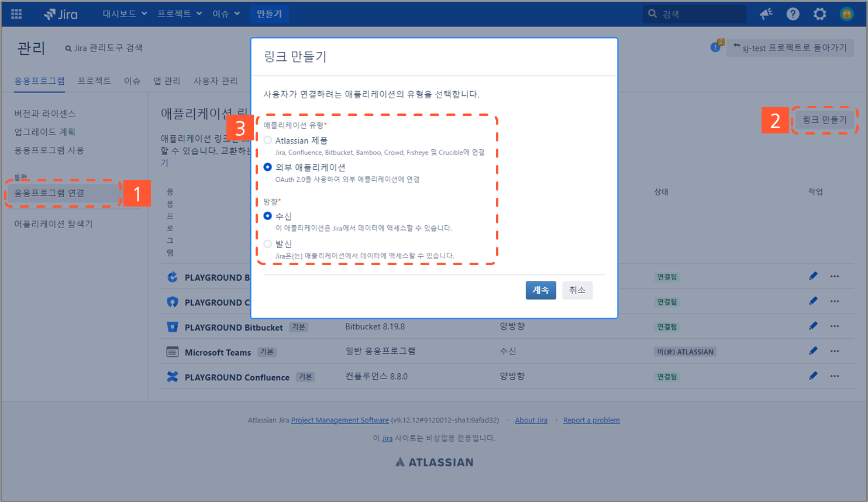
Task: Select the 외부 애플리케이션 radio button
Action: point(267,167)
